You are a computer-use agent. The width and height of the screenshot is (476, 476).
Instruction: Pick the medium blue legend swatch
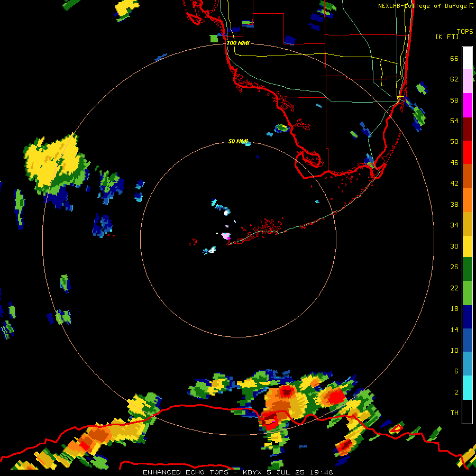(x=467, y=340)
